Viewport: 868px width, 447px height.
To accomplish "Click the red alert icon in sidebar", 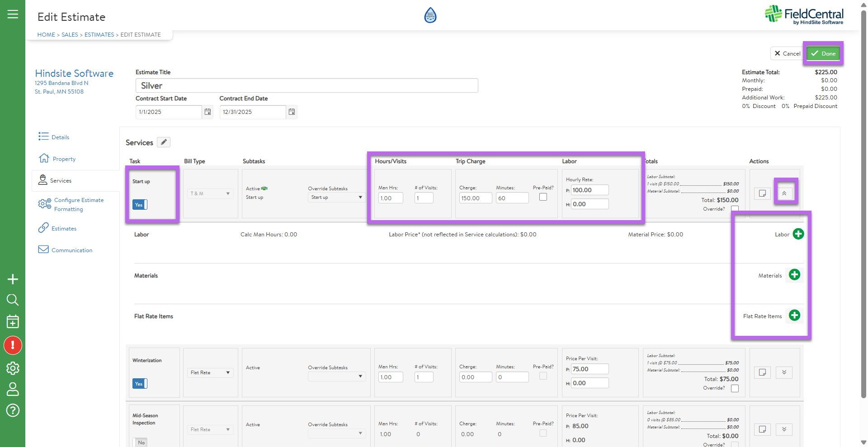I will coord(13,345).
